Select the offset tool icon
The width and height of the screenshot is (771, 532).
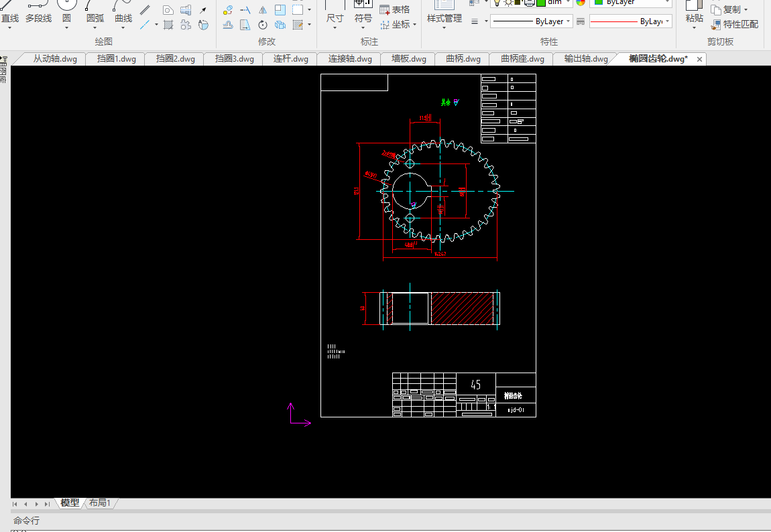tap(228, 25)
